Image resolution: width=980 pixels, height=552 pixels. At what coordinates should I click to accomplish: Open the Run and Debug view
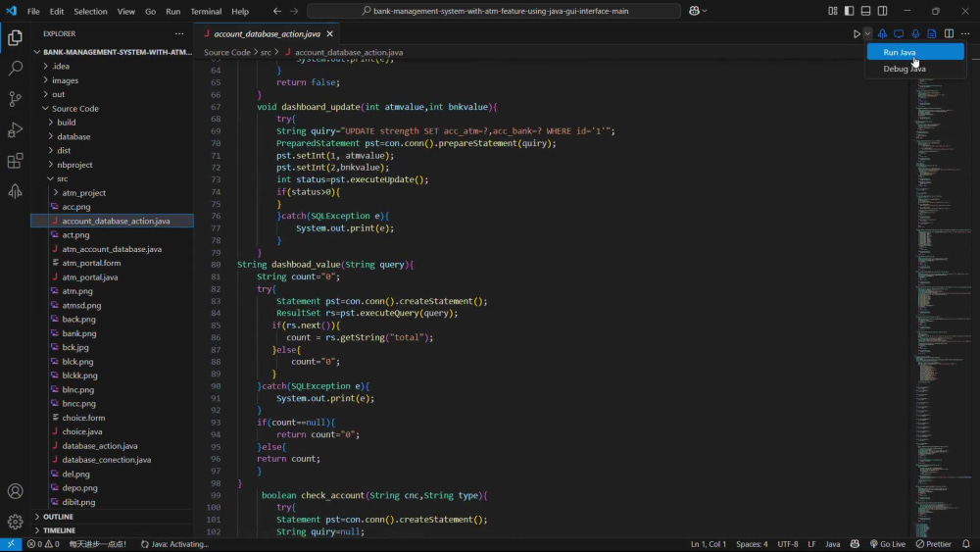(15, 130)
